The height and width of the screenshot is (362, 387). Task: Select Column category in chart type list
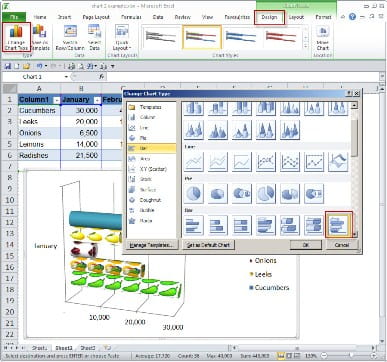[x=152, y=117]
